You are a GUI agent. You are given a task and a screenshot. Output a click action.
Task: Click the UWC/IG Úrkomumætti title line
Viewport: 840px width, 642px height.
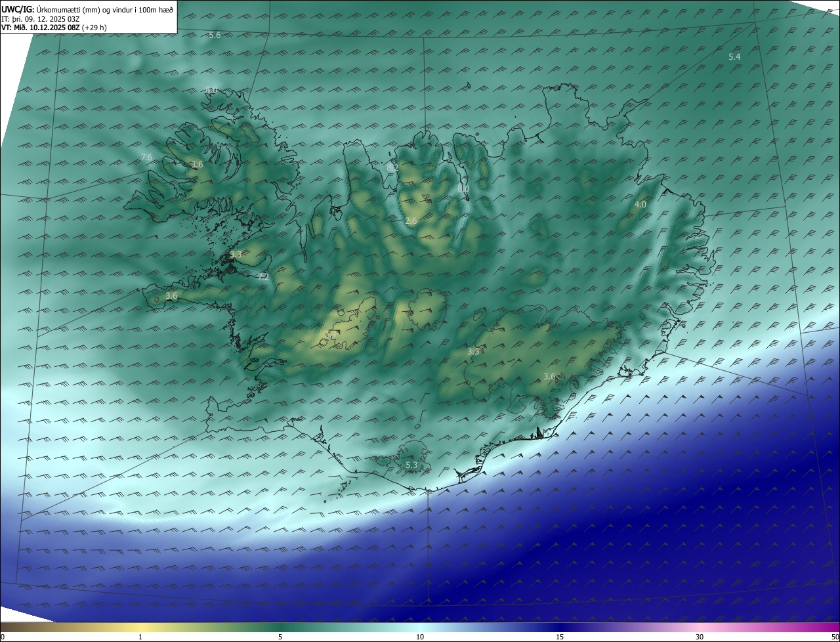pos(87,9)
